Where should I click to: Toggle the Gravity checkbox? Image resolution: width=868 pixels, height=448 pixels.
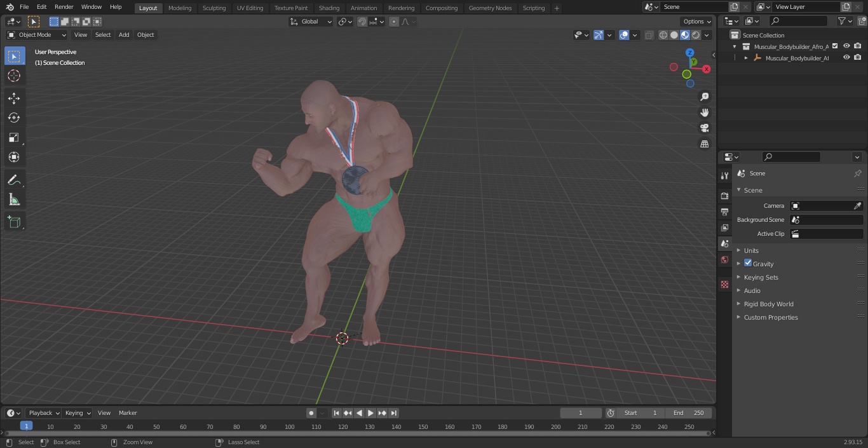click(x=748, y=263)
